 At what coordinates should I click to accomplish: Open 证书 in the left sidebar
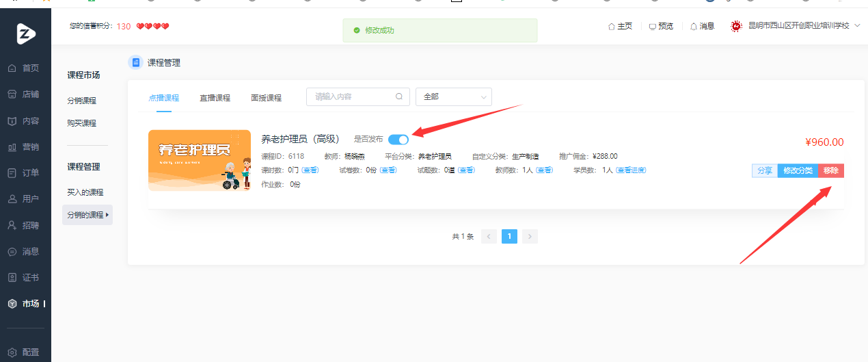tap(25, 277)
